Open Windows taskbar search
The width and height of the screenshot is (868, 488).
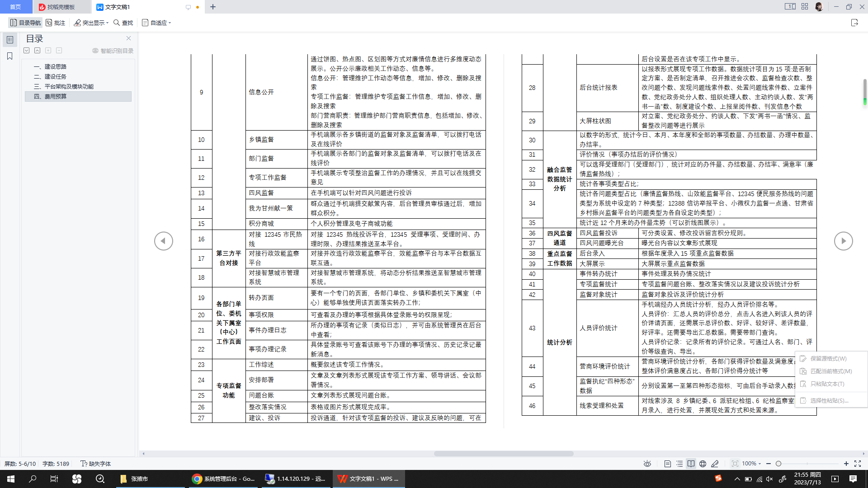pyautogui.click(x=33, y=479)
